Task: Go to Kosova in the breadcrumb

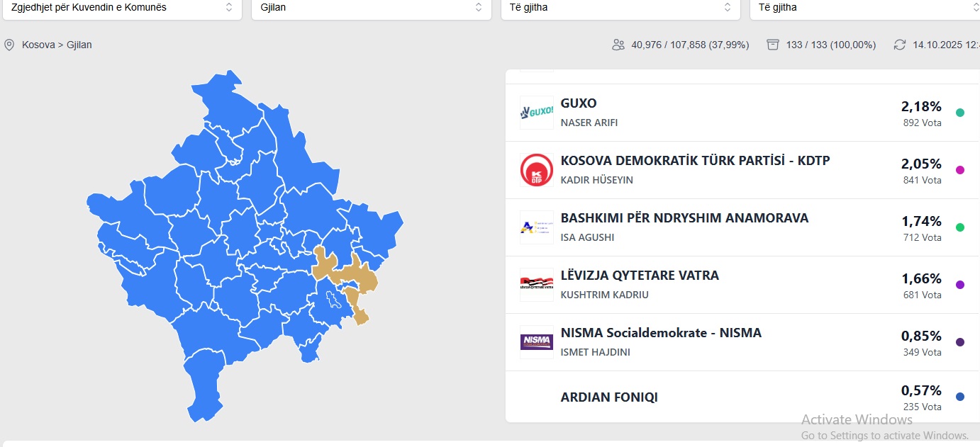Action: click(x=38, y=45)
